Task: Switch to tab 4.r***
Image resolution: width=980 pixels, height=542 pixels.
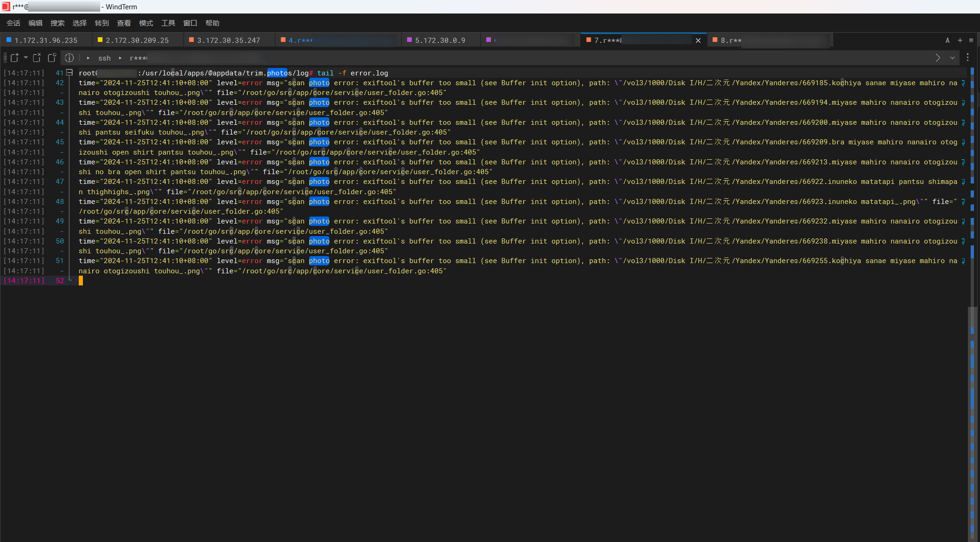Action: pos(338,41)
